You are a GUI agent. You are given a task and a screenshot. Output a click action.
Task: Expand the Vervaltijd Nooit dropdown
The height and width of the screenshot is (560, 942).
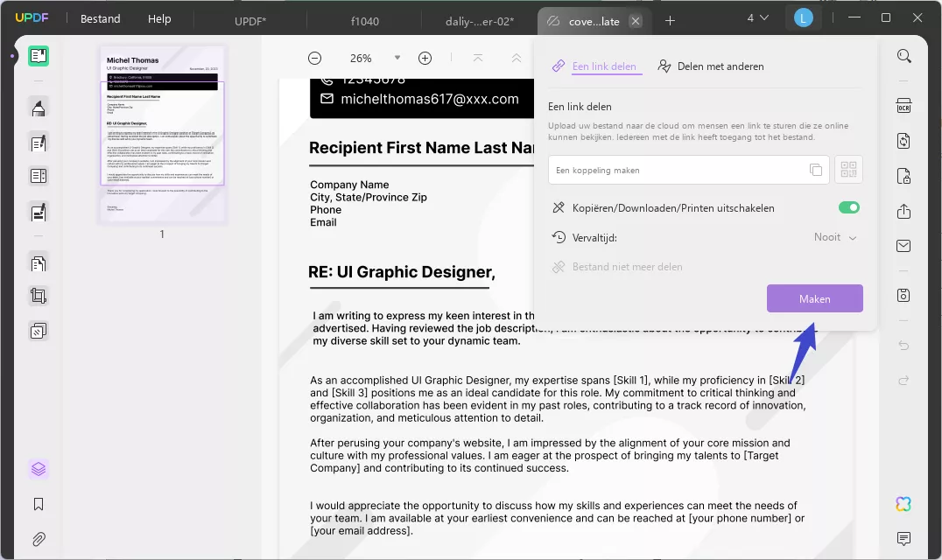coord(836,237)
